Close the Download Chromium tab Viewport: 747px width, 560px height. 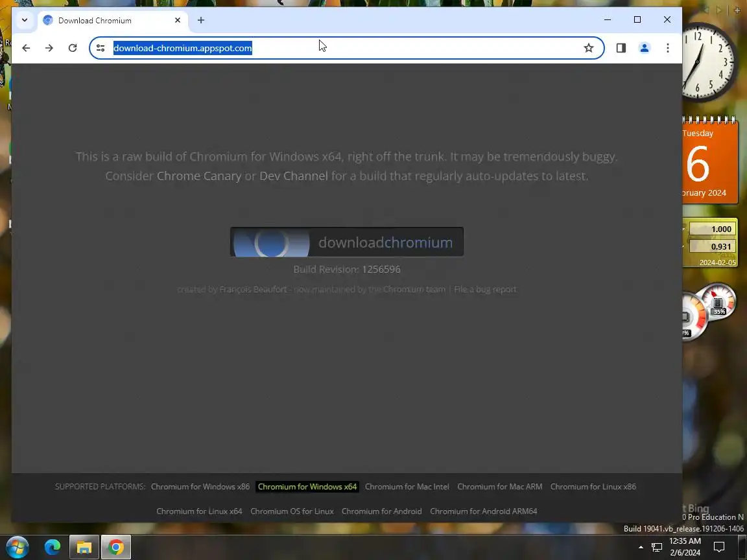coord(177,21)
